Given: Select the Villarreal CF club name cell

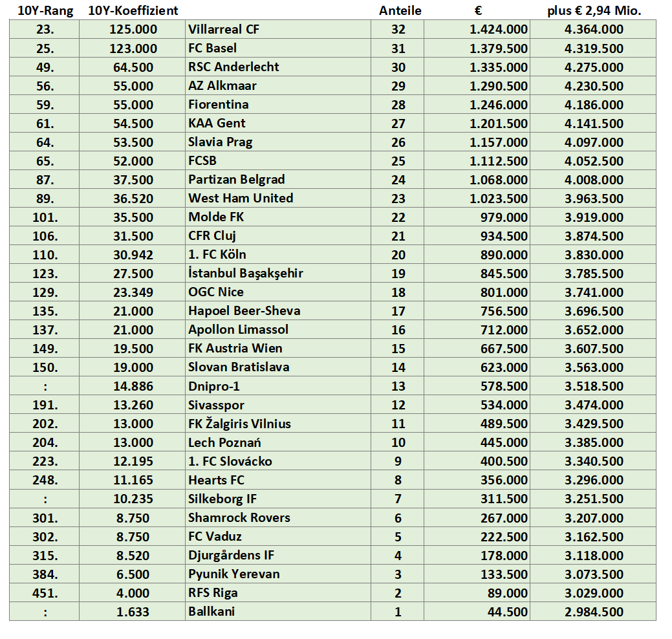Looking at the screenshot, I should (278, 29).
